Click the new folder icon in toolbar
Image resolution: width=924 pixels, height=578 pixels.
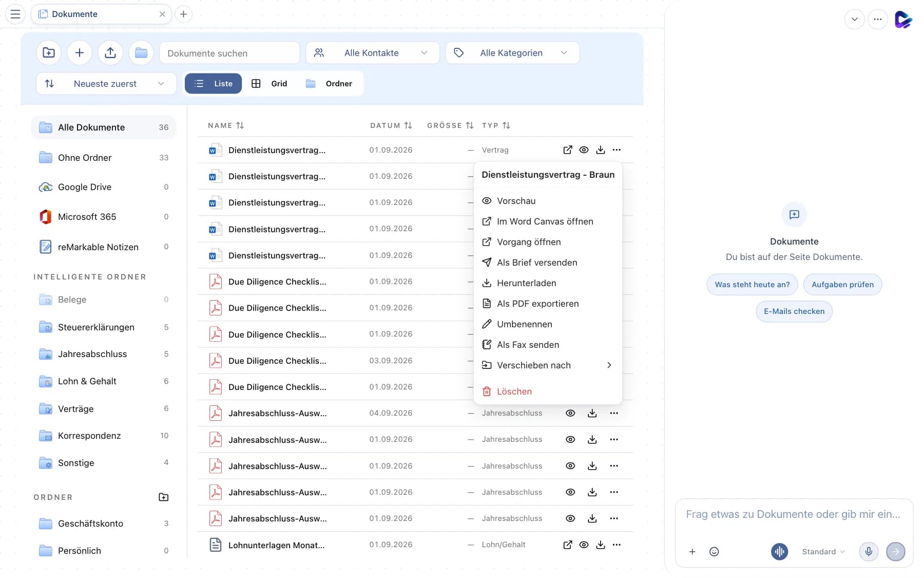click(x=49, y=53)
